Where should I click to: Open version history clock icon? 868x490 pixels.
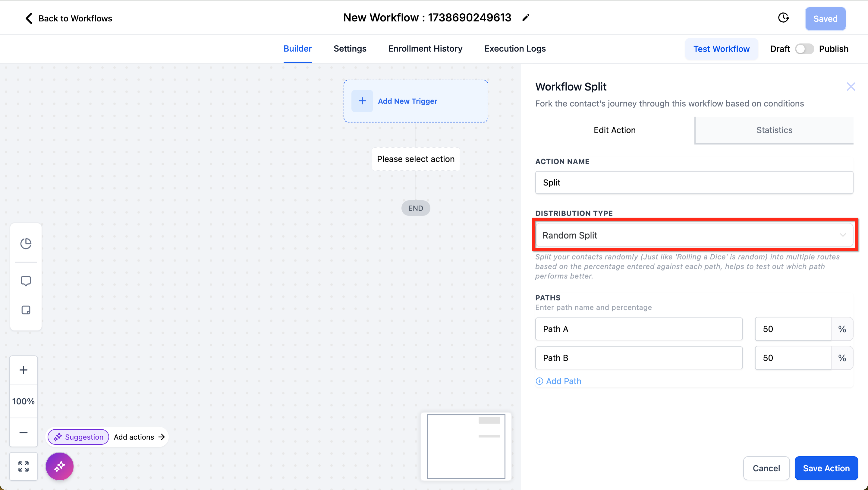coord(783,18)
